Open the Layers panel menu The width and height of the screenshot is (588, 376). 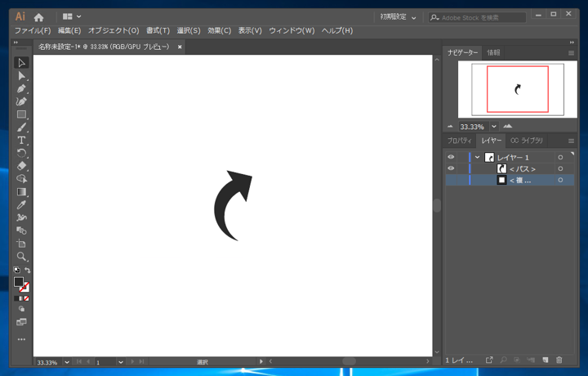(x=571, y=141)
